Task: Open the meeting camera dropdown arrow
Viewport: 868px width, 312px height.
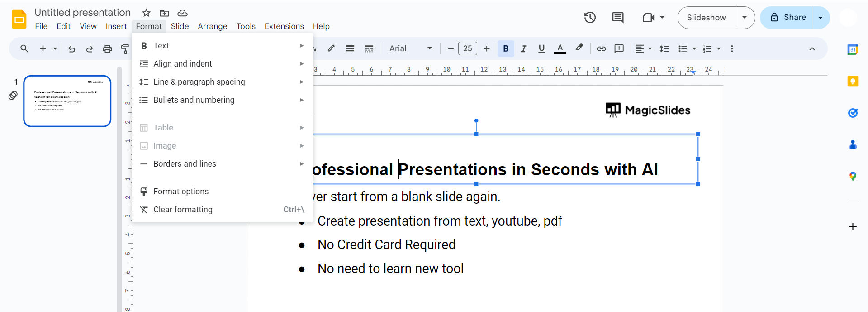Action: pyautogui.click(x=662, y=18)
